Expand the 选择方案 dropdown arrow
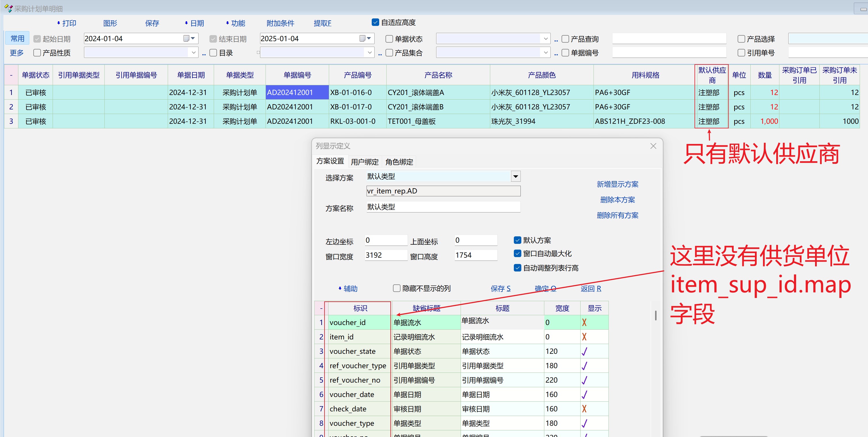Image resolution: width=868 pixels, height=437 pixels. tap(515, 176)
